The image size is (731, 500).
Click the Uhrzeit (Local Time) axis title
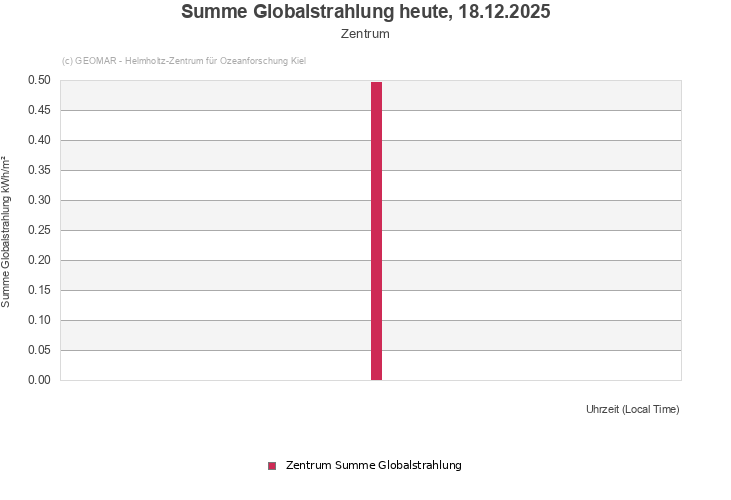pos(632,409)
